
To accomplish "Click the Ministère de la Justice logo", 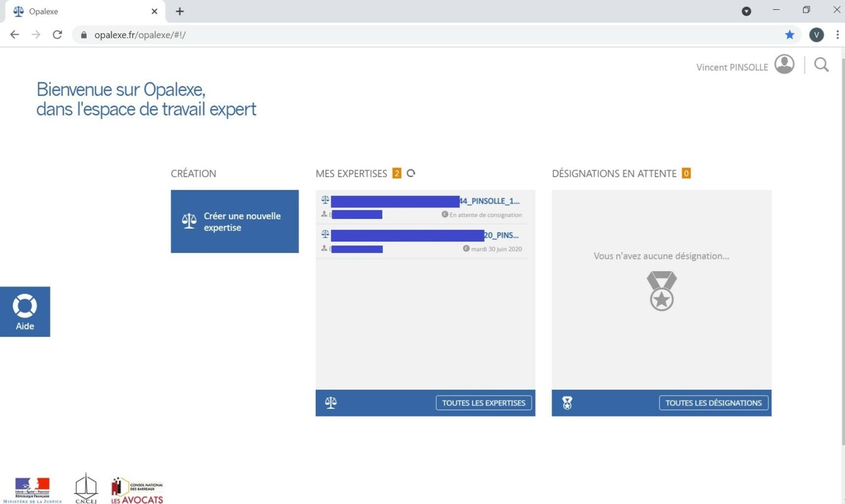I will coord(32,490).
